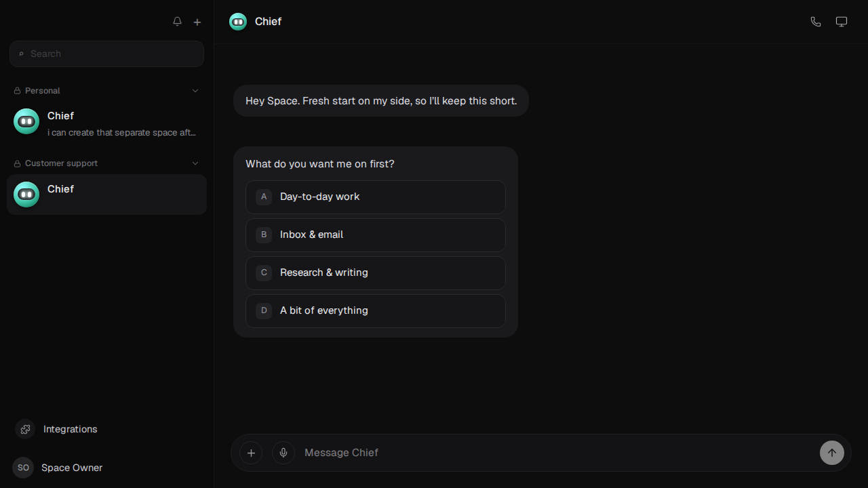Screen dimensions: 868x488
Task: Collapse the Customer support section chevron
Action: [195, 163]
